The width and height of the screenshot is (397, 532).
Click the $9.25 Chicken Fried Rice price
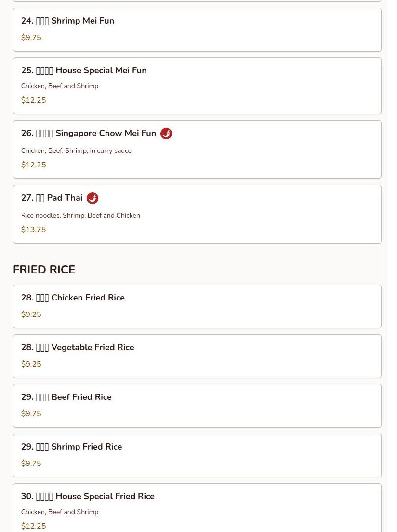coord(31,314)
